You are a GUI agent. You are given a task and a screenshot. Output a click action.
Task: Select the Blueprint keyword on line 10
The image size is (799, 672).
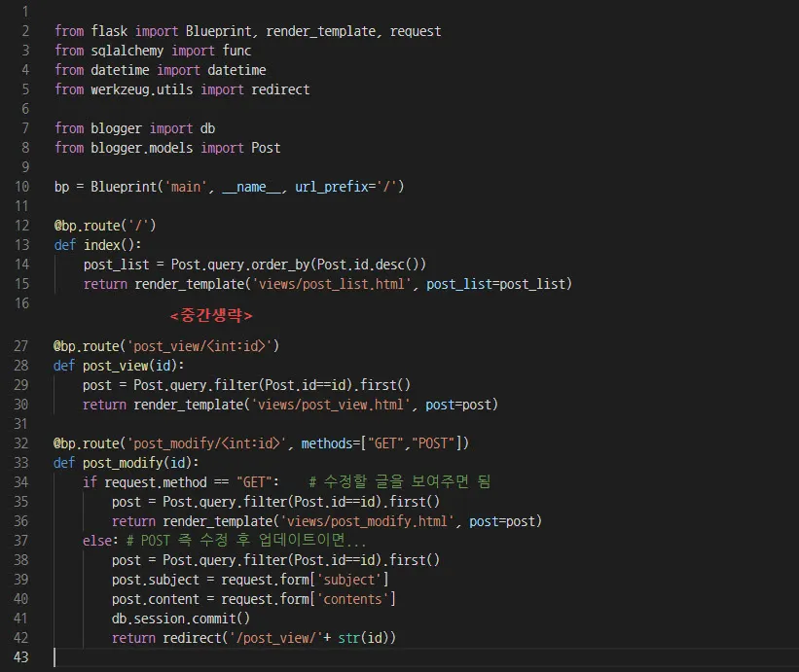pos(136,186)
